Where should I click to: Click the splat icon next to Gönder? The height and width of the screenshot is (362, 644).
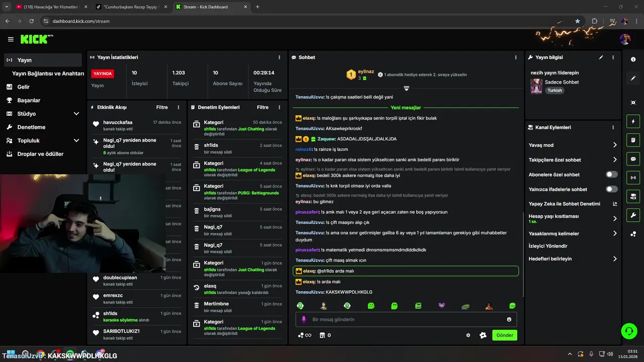coord(483,335)
